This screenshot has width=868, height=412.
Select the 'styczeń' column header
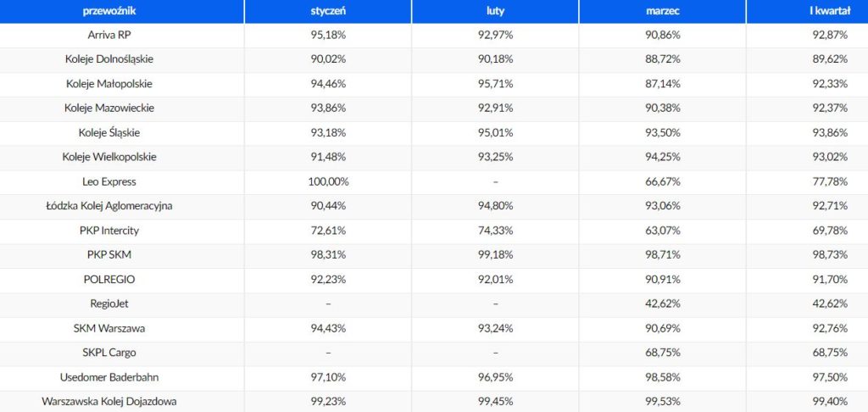tap(328, 11)
